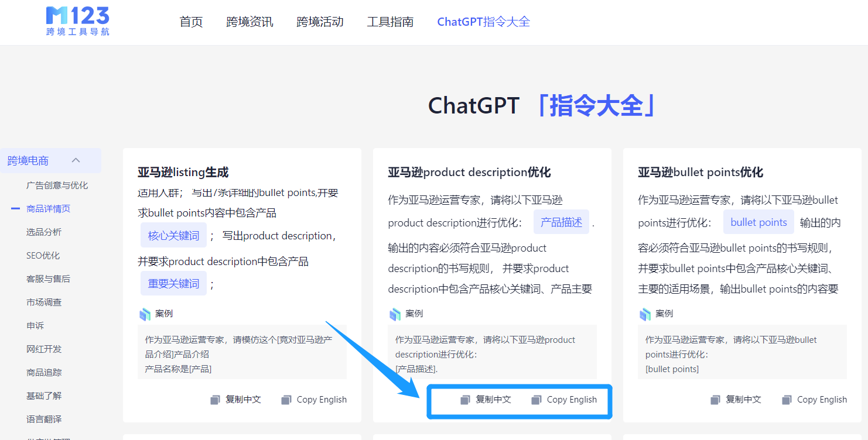The width and height of the screenshot is (868, 440).
Task: Click the copy icon beside 复制中文 in the listing card
Action: click(x=216, y=400)
